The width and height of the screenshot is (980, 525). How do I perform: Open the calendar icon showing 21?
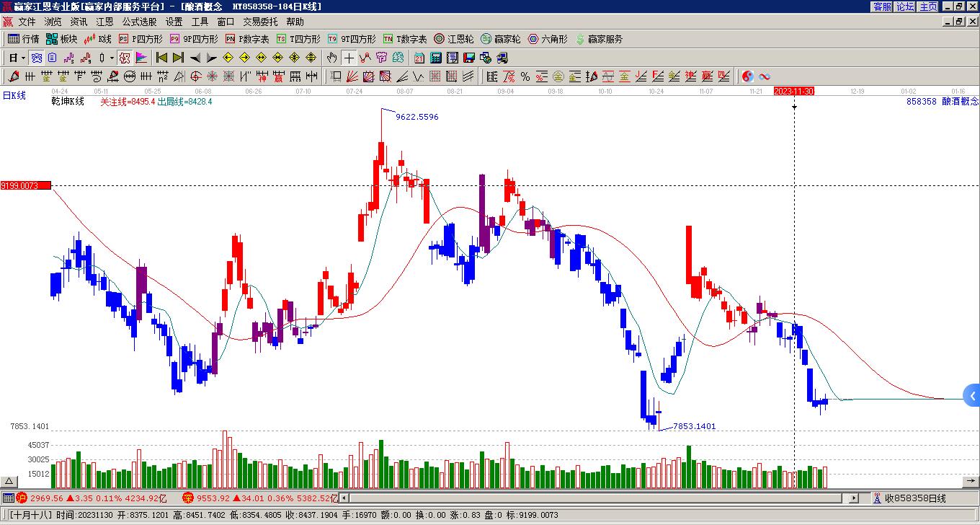point(419,58)
